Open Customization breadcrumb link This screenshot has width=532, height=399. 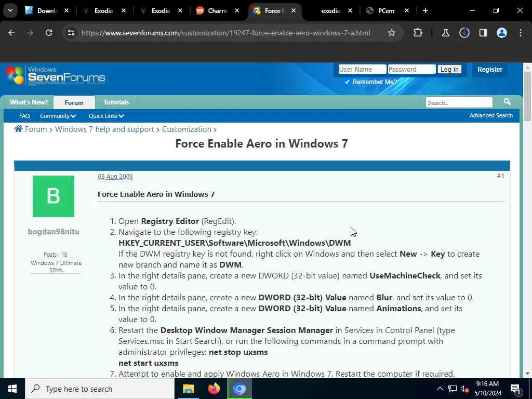[x=187, y=129]
